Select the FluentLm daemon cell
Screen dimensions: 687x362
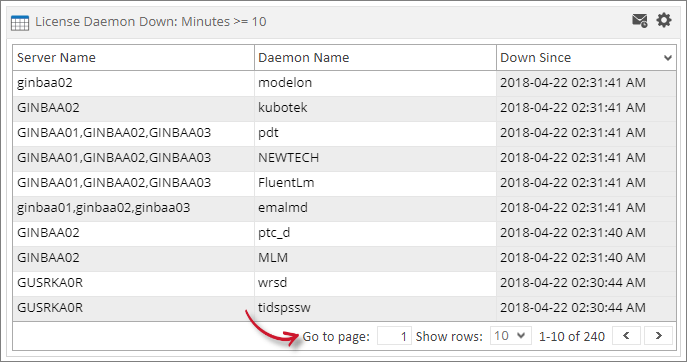click(x=375, y=183)
